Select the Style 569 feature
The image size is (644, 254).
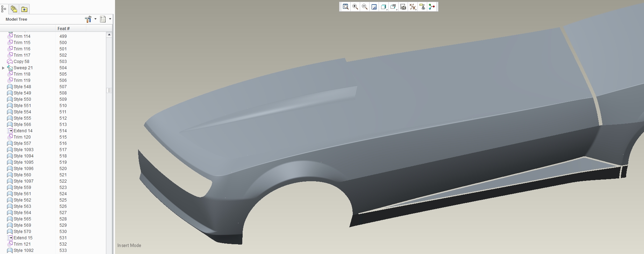click(x=19, y=225)
